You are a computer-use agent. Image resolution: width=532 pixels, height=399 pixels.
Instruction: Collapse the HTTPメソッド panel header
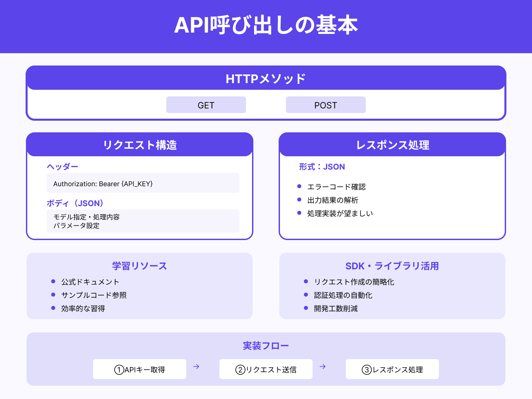tap(266, 78)
